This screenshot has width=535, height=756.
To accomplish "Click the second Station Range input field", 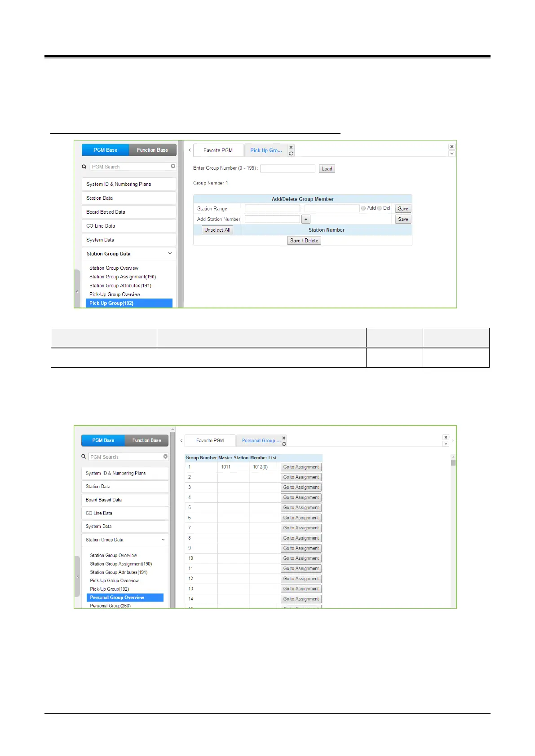I will 332,209.
